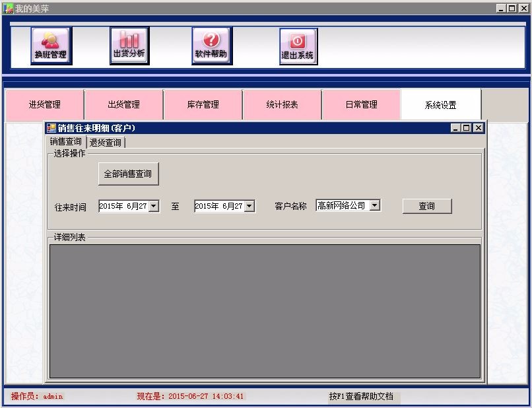Click the 选择操作 group label
This screenshot has width=532, height=408.
click(x=69, y=153)
